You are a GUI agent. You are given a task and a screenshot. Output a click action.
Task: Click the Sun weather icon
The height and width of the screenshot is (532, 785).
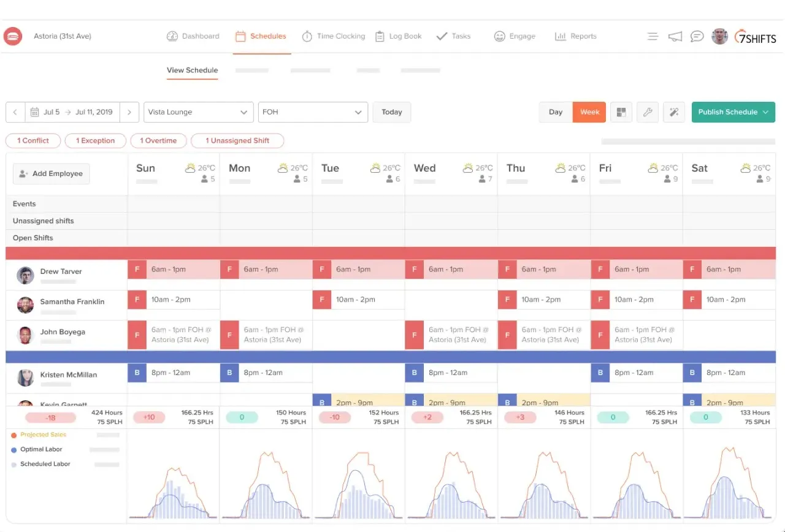[190, 168]
